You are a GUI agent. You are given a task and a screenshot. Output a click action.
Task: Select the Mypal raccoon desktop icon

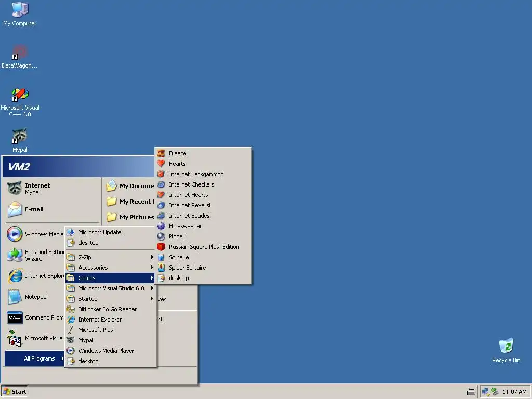click(20, 140)
